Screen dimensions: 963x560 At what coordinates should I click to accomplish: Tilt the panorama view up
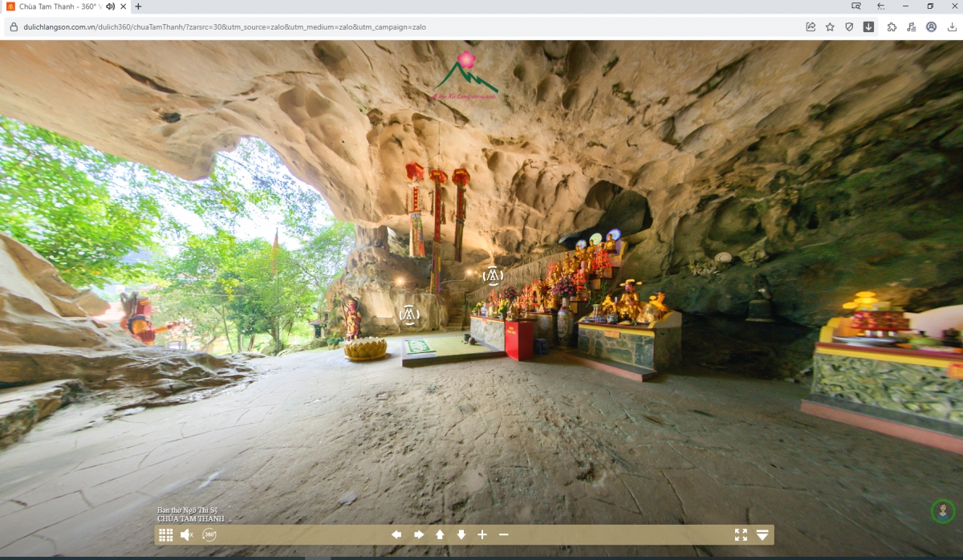point(440,535)
